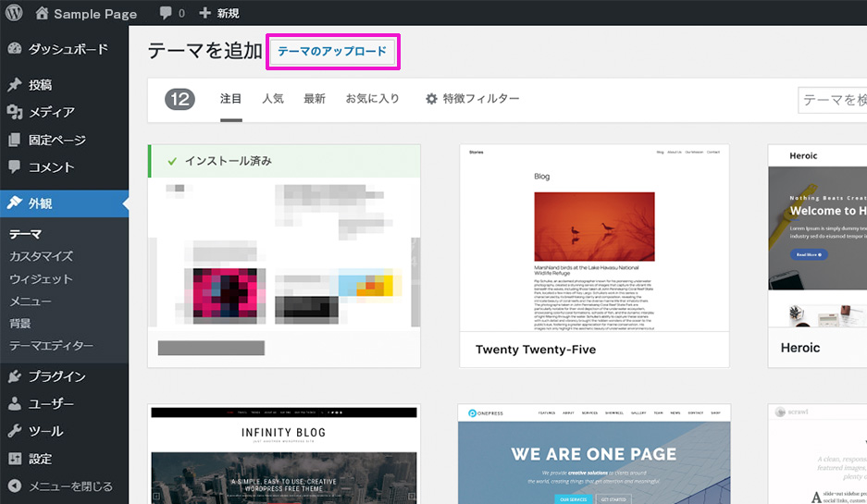
Task: Switch to the 最新 tab
Action: pos(315,99)
